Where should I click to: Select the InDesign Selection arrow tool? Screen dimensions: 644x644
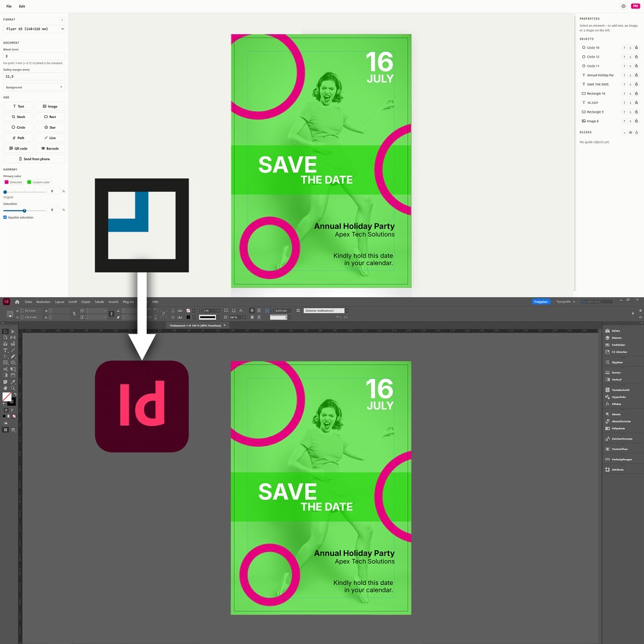coord(5,331)
